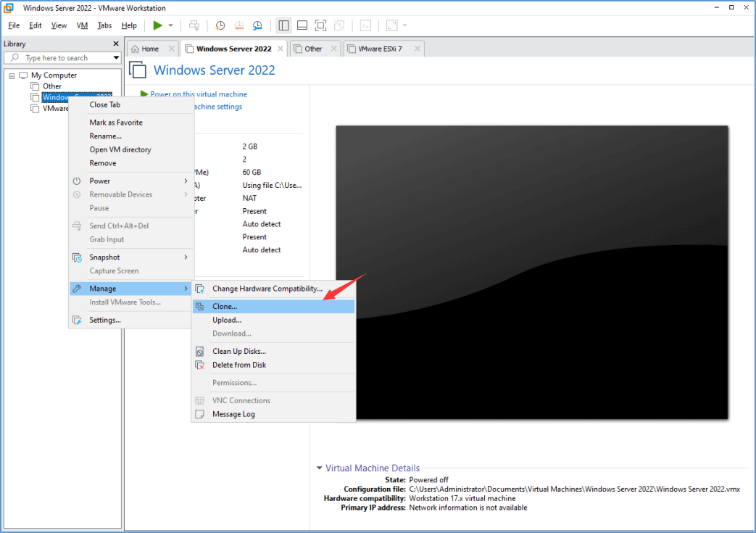Image resolution: width=756 pixels, height=533 pixels.
Task: Select Other VM in the library tree
Action: pos(51,86)
